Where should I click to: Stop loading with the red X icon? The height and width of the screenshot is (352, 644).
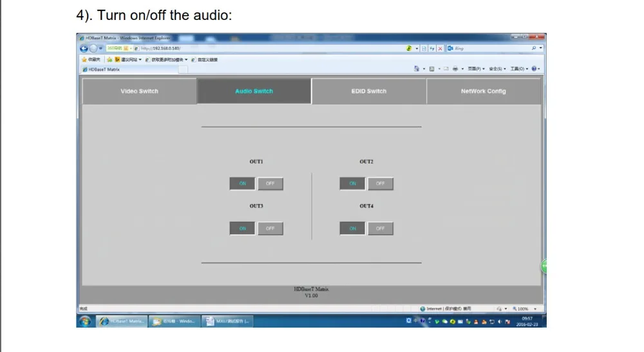click(440, 48)
